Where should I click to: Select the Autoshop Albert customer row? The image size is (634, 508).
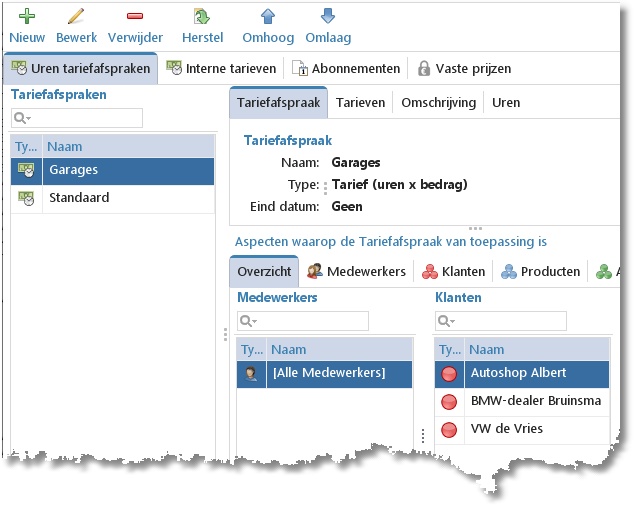click(x=522, y=374)
